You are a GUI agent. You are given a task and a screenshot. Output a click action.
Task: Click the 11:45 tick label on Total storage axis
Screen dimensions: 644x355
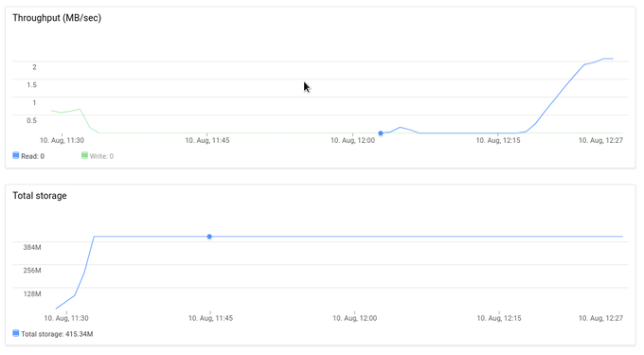click(210, 318)
